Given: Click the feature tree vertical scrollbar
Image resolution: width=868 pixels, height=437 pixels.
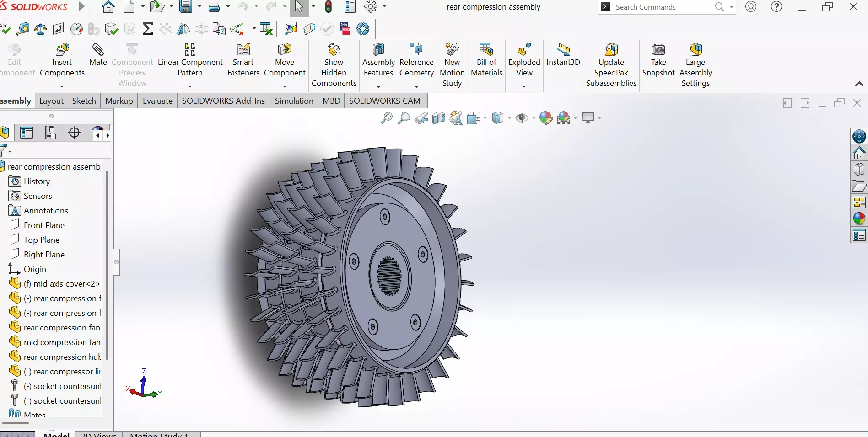Looking at the screenshot, I should [108, 265].
